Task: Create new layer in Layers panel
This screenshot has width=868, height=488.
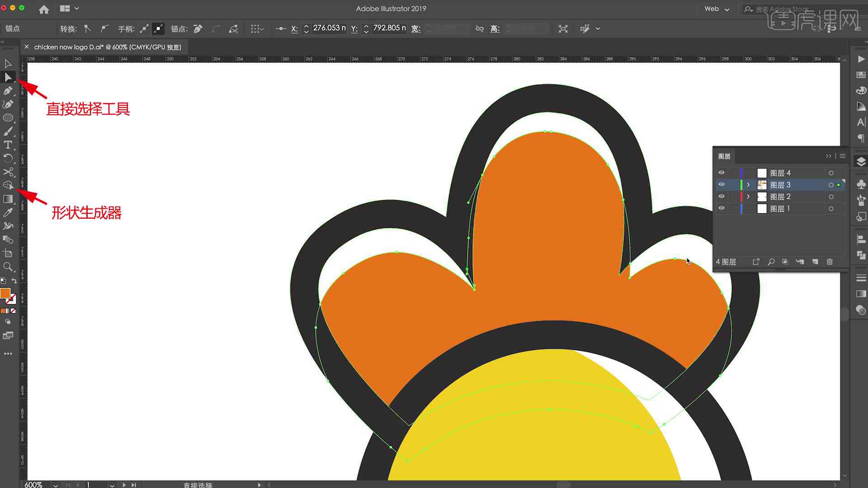Action: click(x=815, y=262)
